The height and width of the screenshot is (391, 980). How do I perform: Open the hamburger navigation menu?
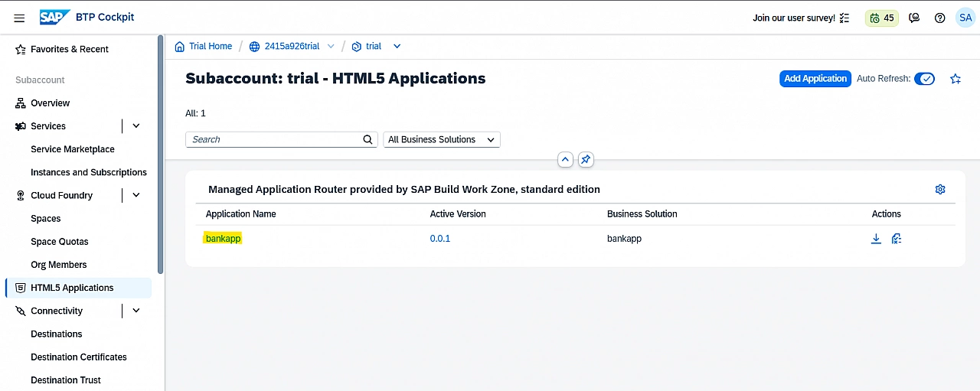[x=19, y=18]
